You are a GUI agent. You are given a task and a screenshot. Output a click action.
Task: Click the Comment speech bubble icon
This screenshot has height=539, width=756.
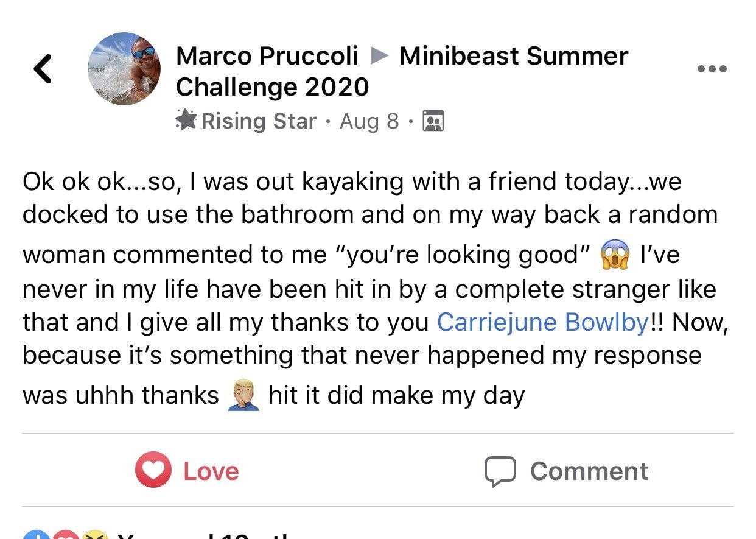500,471
